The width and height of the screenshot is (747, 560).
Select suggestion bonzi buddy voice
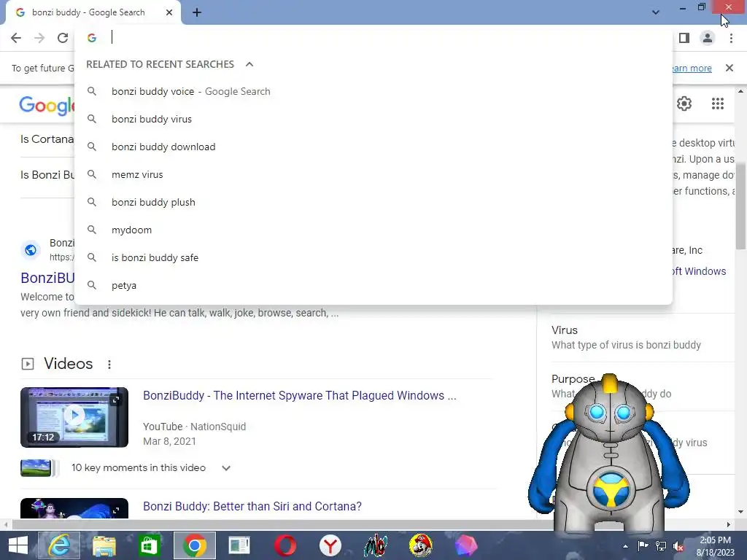point(373,91)
